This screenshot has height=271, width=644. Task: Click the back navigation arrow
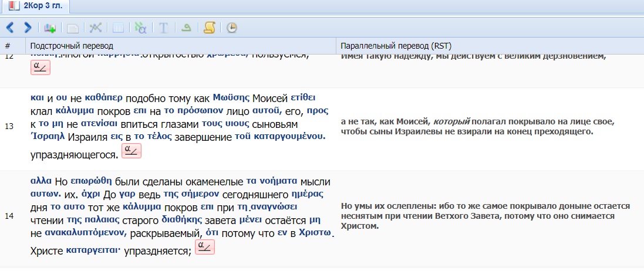[x=9, y=28]
